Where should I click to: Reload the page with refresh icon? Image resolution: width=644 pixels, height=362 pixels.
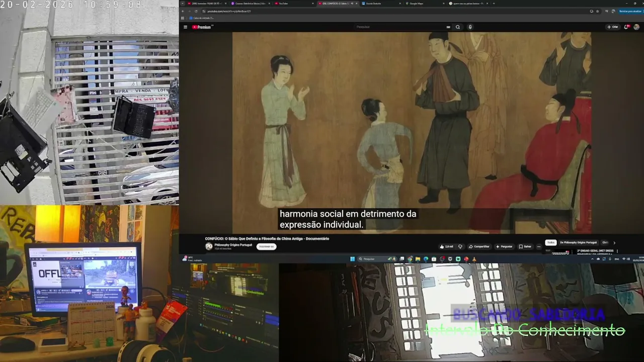[196, 11]
